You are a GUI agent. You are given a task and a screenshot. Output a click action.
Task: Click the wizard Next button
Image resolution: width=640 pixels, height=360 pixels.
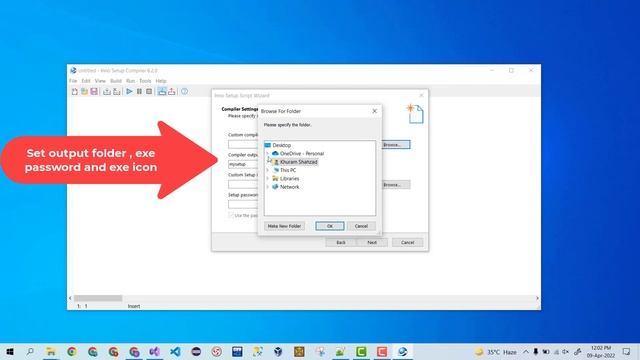[x=372, y=242]
